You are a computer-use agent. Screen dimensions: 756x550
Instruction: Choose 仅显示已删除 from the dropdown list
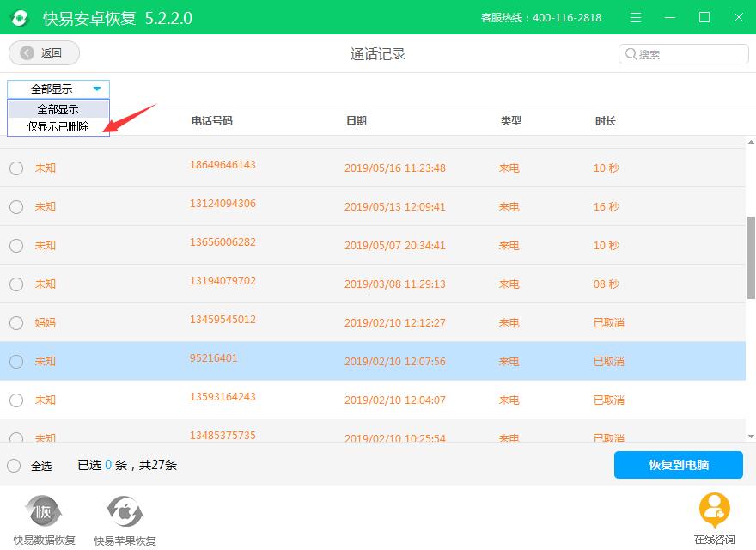(58, 126)
